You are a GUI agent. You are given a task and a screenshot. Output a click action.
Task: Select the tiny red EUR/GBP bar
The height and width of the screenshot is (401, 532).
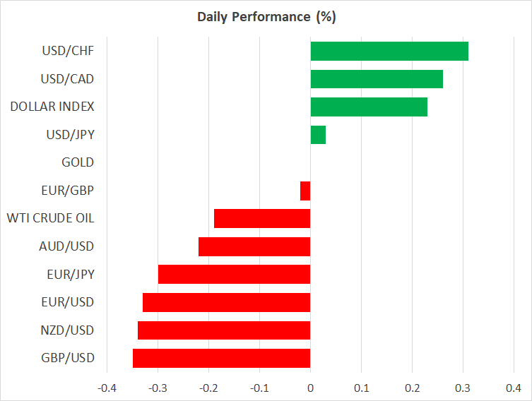pyautogui.click(x=305, y=191)
